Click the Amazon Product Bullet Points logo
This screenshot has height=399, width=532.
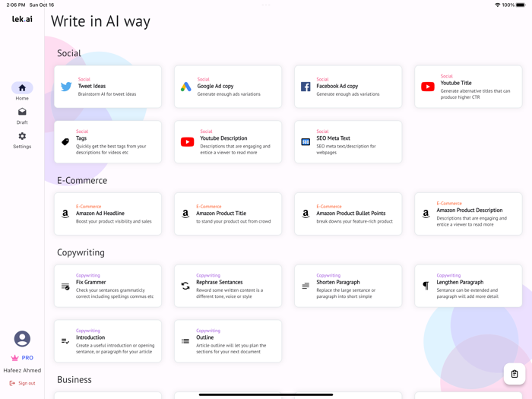pos(306,214)
